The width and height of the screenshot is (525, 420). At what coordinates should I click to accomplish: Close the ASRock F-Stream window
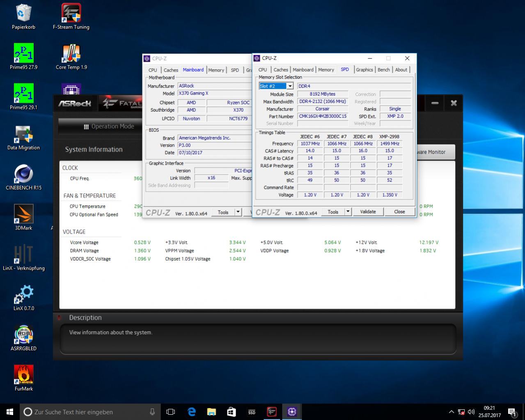pos(454,103)
